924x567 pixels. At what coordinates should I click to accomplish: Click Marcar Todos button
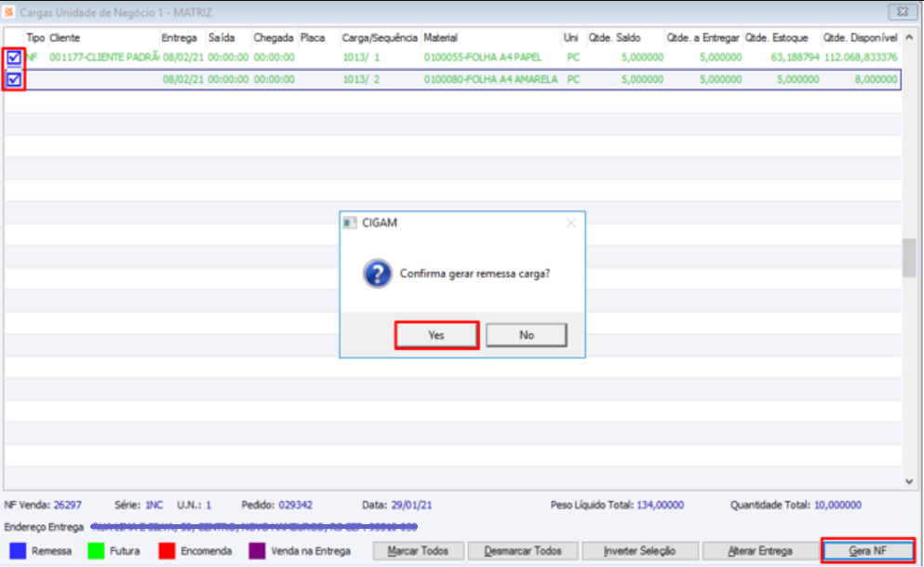pyautogui.click(x=418, y=550)
